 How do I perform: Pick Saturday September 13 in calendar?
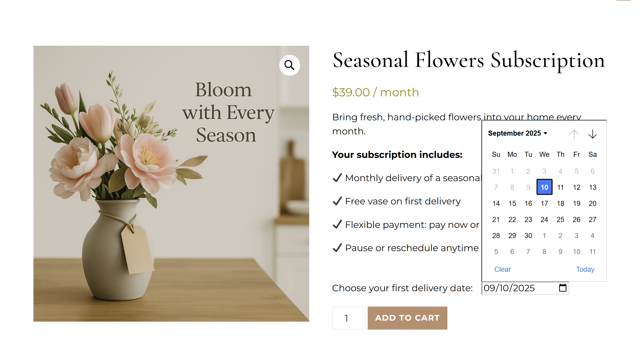pos(592,187)
